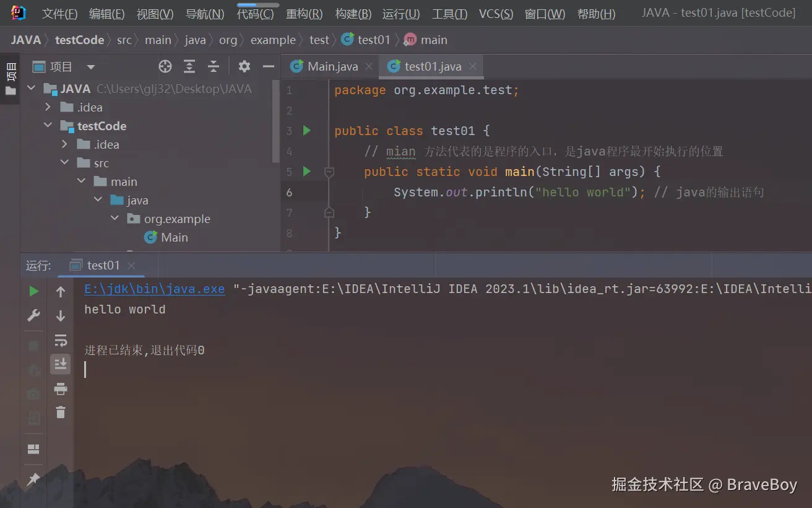Open project panel gear settings
Image resolution: width=812 pixels, height=508 pixels.
pos(244,66)
